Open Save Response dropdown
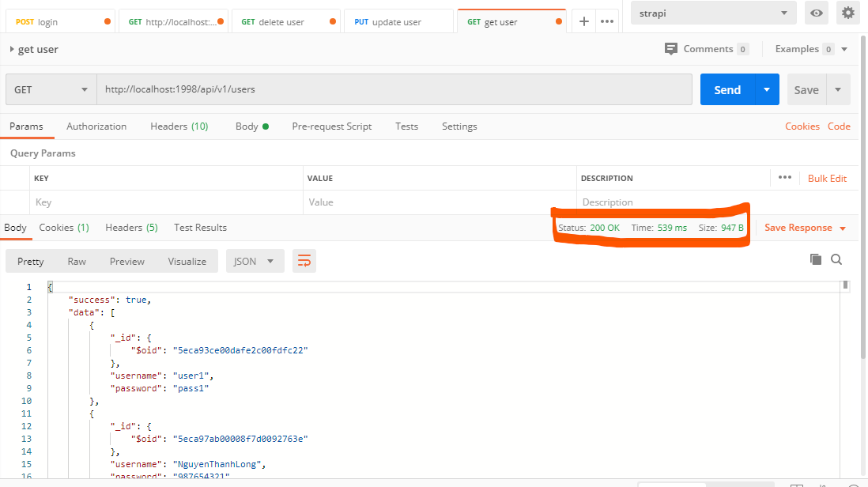The image size is (868, 487). [x=805, y=228]
